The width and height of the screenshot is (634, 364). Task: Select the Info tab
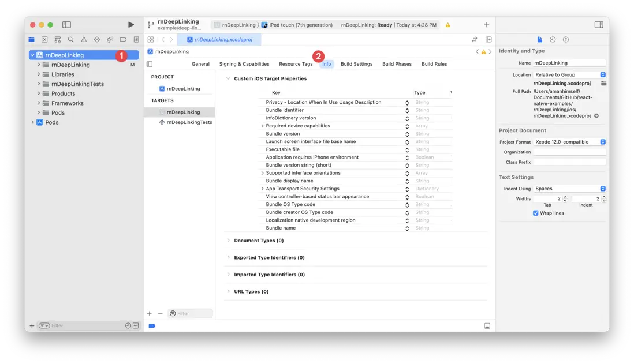(327, 64)
